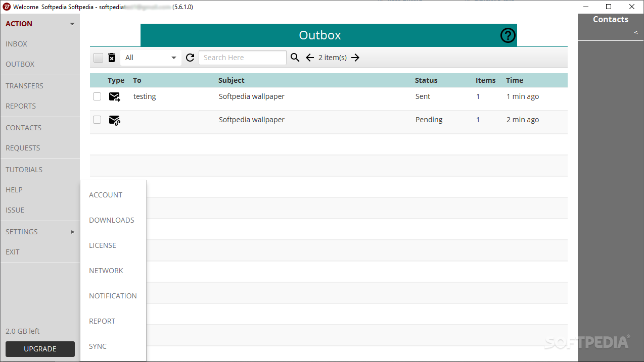Click 'Softpedia wallpaper' subject in Sent row
Viewport: 644px width, 362px height.
click(x=252, y=96)
